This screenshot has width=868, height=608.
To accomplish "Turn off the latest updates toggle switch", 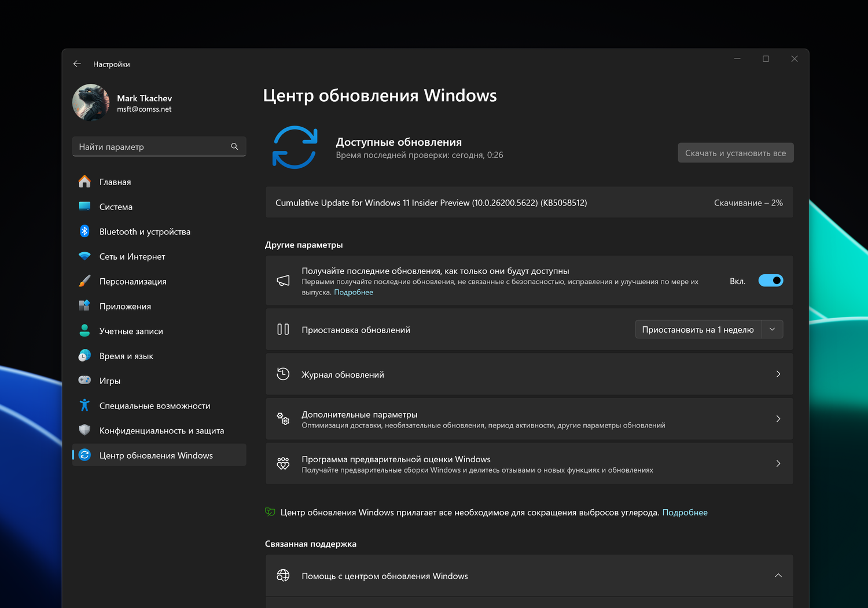I will (770, 281).
